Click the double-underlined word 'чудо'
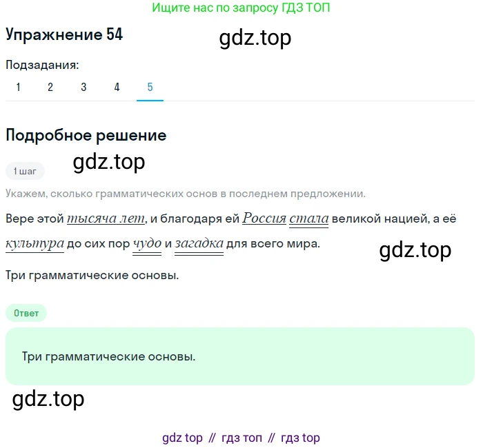Image resolution: width=483 pixels, height=448 pixels. 147,244
